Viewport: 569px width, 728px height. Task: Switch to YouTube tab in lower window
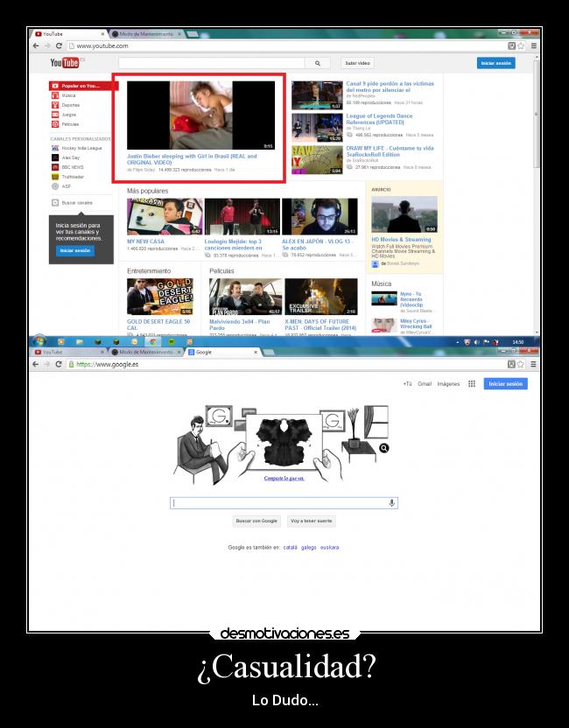(70, 353)
